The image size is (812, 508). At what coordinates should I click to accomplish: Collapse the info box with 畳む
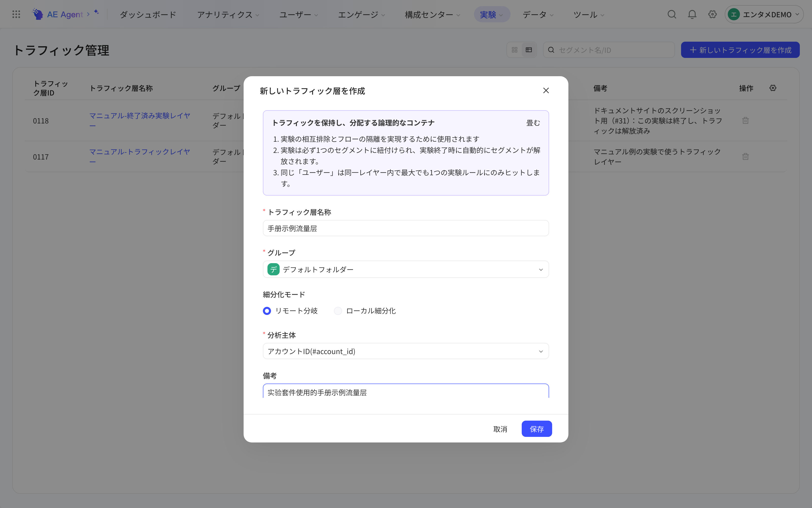(x=533, y=123)
